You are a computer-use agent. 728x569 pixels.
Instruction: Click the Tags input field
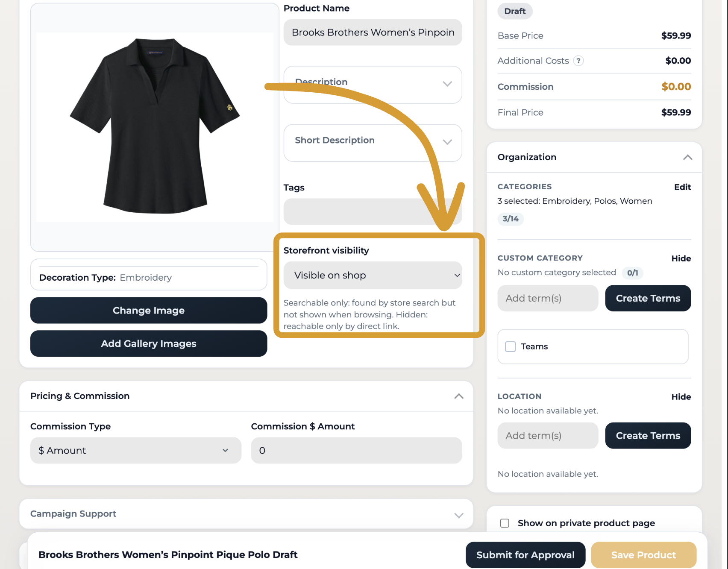[373, 211]
